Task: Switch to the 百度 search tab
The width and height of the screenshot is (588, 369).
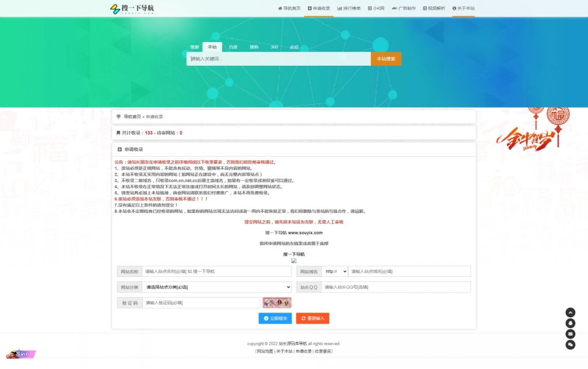Action: point(233,47)
